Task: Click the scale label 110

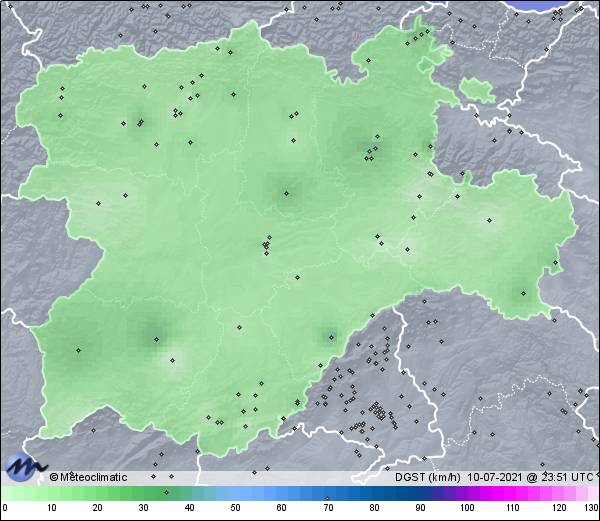Action: click(x=513, y=508)
